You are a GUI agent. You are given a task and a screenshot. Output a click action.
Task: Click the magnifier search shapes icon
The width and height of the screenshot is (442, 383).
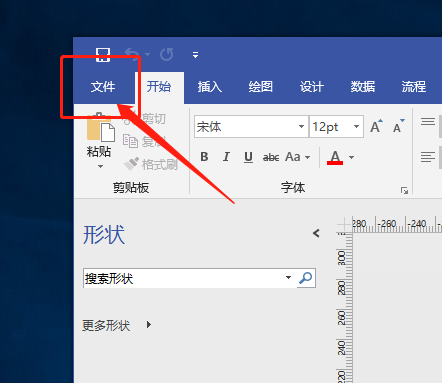tap(306, 278)
